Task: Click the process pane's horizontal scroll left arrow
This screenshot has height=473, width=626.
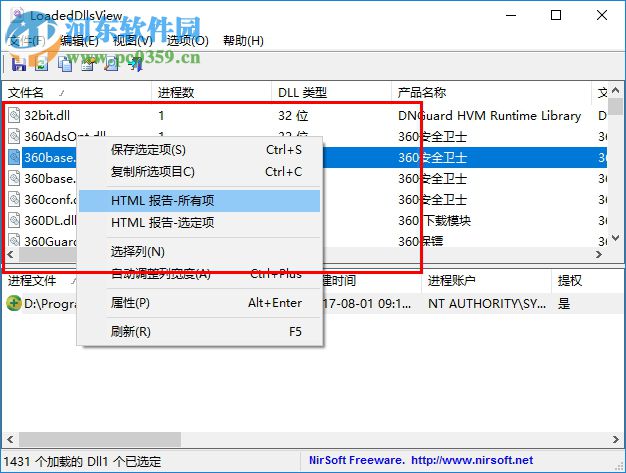Action: 10,439
